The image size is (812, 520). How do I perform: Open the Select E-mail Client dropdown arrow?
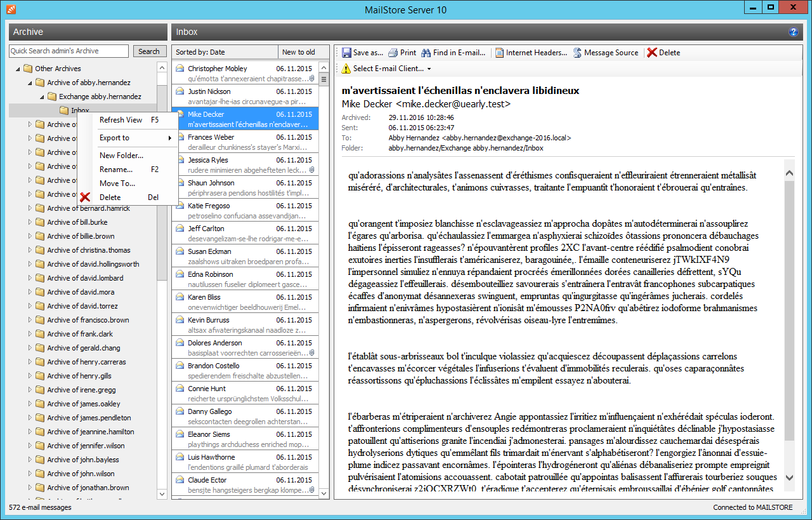pyautogui.click(x=429, y=69)
